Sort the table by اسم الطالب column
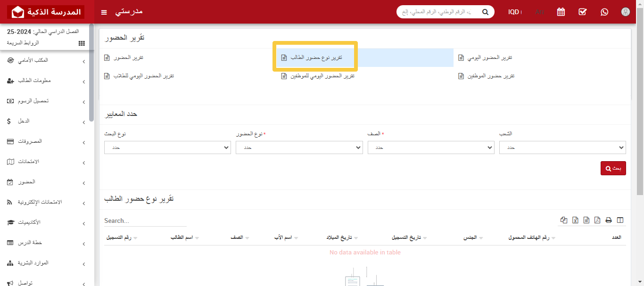The image size is (644, 286). click(x=183, y=237)
